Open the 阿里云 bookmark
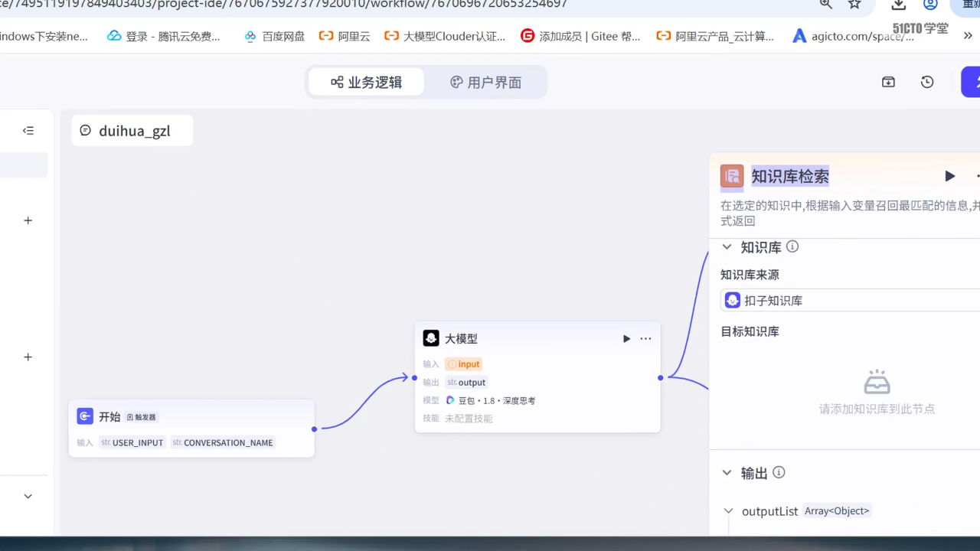980x551 pixels. point(345,36)
